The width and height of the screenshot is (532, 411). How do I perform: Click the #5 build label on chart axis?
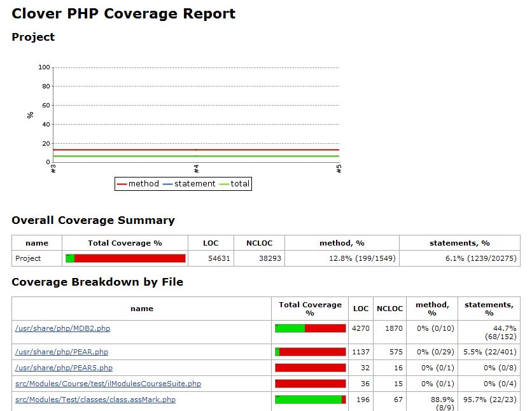[339, 169]
